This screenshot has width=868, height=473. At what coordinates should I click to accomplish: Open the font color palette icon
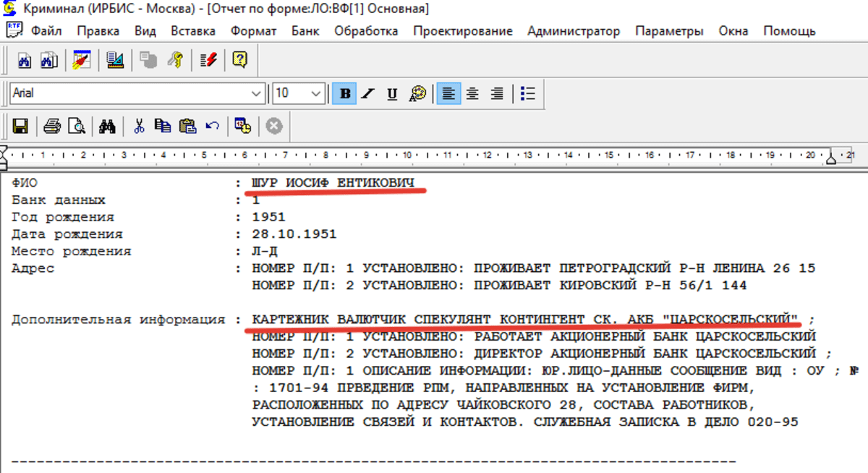tap(417, 93)
